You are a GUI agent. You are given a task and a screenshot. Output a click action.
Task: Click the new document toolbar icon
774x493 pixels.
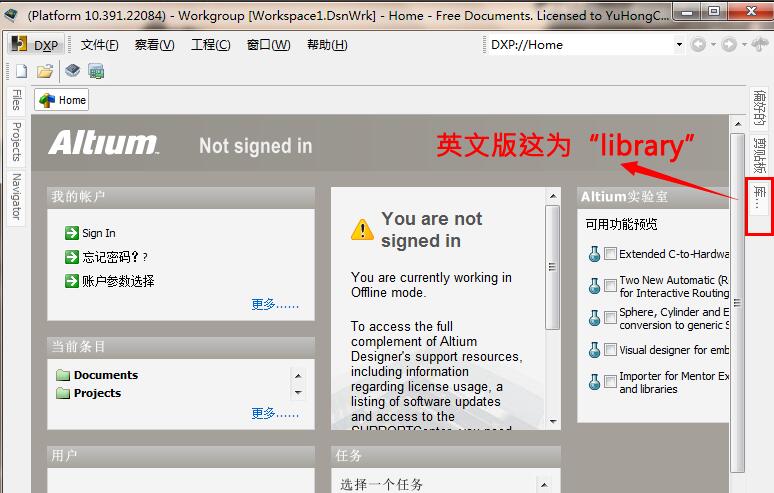[x=21, y=71]
